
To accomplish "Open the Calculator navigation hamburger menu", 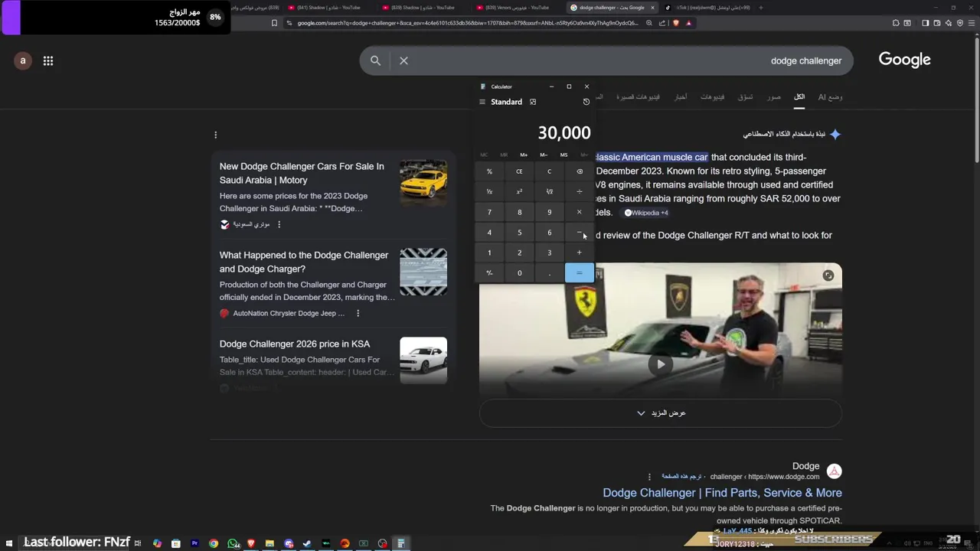I will (482, 102).
